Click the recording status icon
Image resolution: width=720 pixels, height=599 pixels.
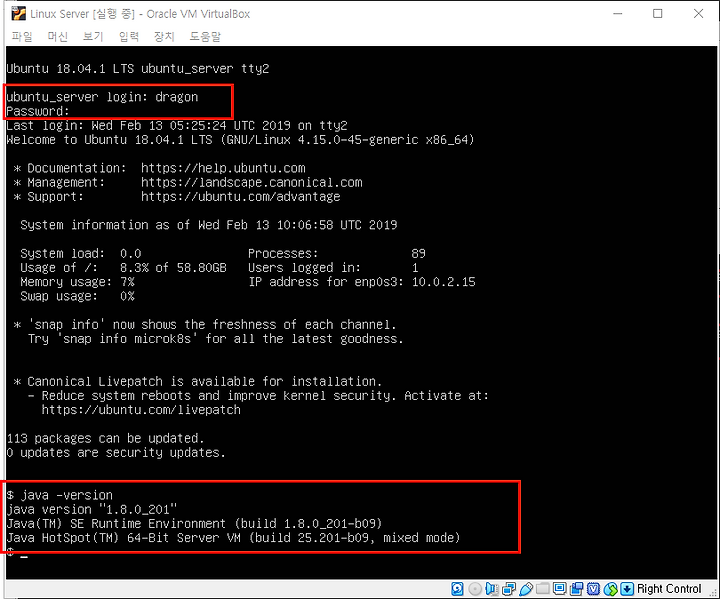pos(576,589)
